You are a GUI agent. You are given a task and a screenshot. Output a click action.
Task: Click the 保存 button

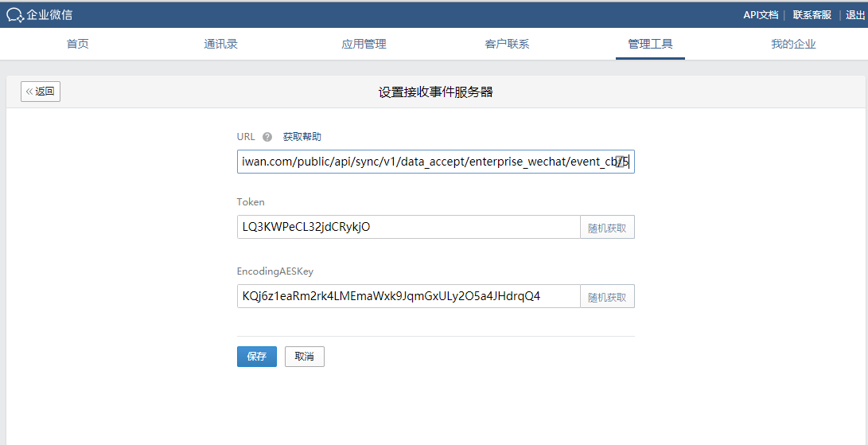click(x=257, y=357)
